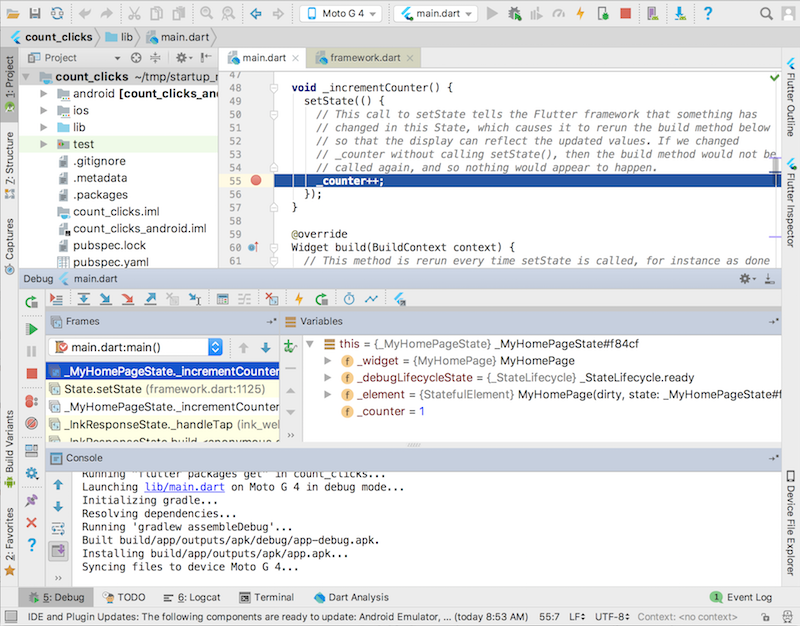Click Step Into arrow in debug toolbar
800x626 pixels.
click(106, 299)
